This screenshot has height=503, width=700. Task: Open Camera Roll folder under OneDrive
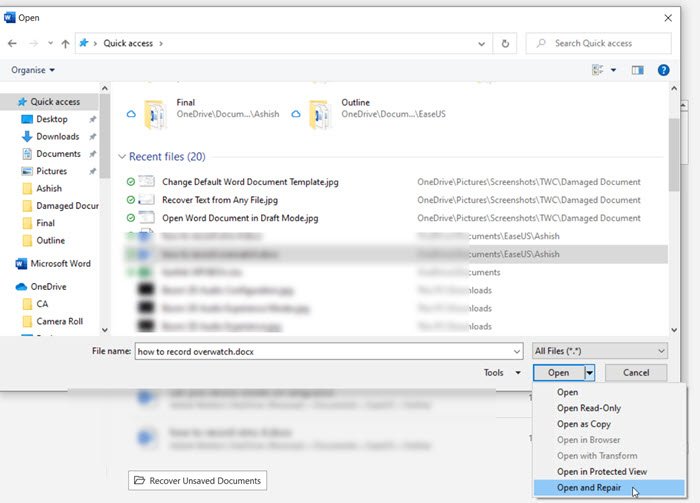pyautogui.click(x=59, y=321)
